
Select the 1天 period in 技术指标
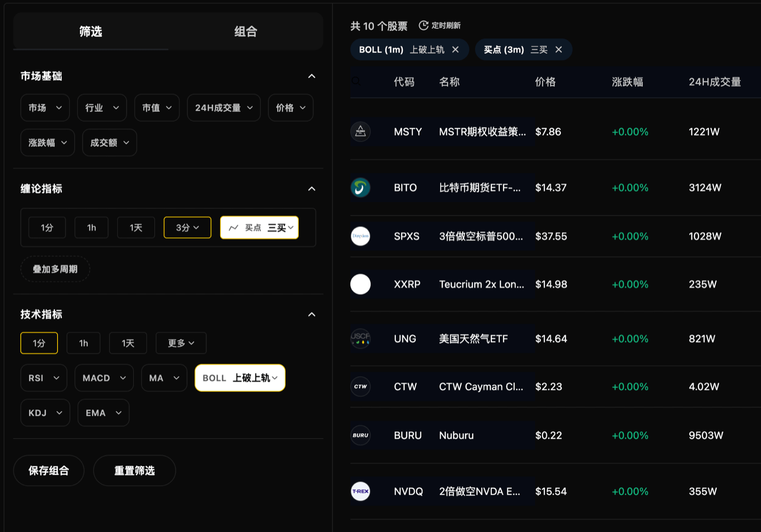click(128, 343)
